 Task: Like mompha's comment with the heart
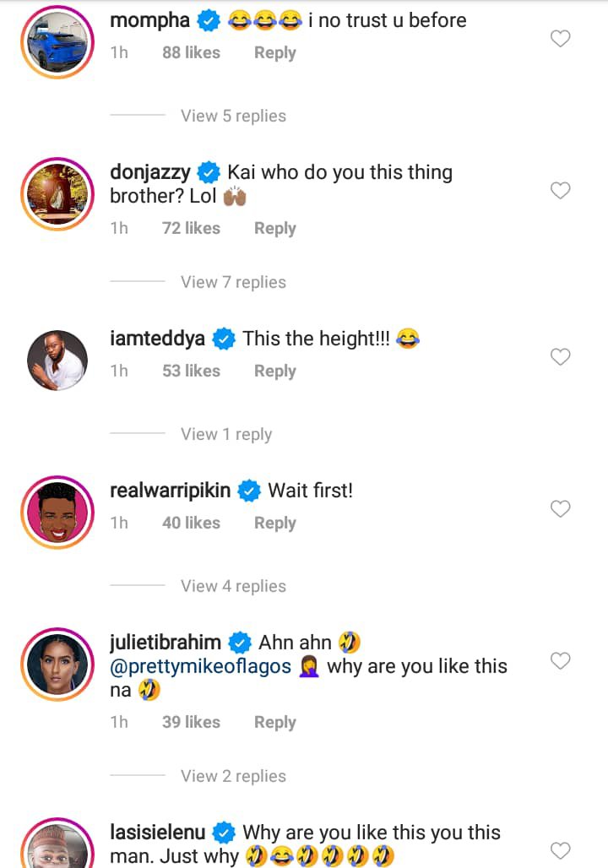click(x=561, y=39)
